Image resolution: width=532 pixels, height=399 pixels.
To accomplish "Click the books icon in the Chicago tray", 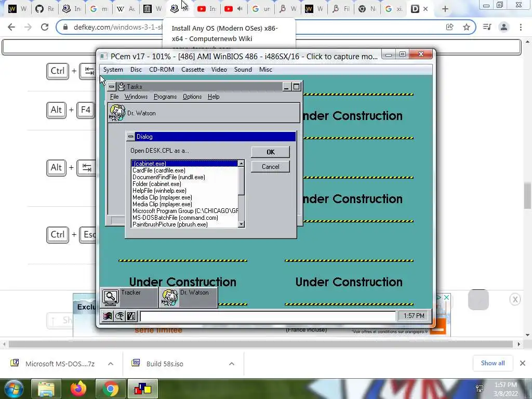I will 108,316.
